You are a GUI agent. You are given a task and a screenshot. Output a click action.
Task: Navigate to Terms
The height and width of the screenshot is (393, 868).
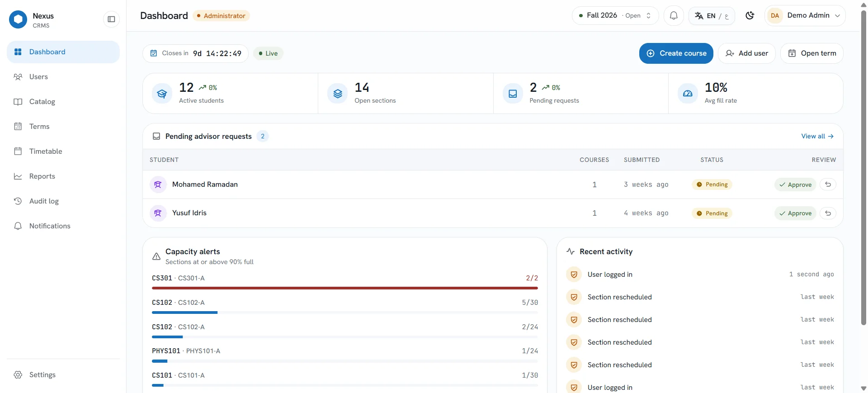coord(63,127)
